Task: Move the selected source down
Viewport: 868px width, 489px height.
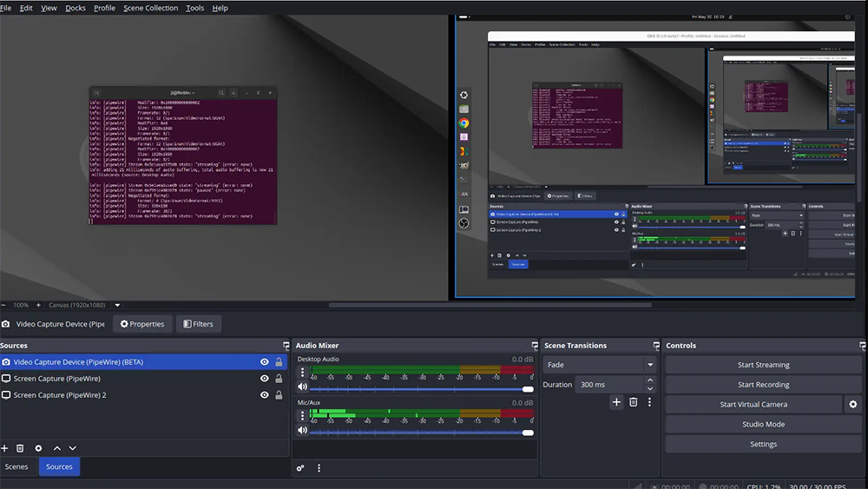Action: tap(73, 448)
